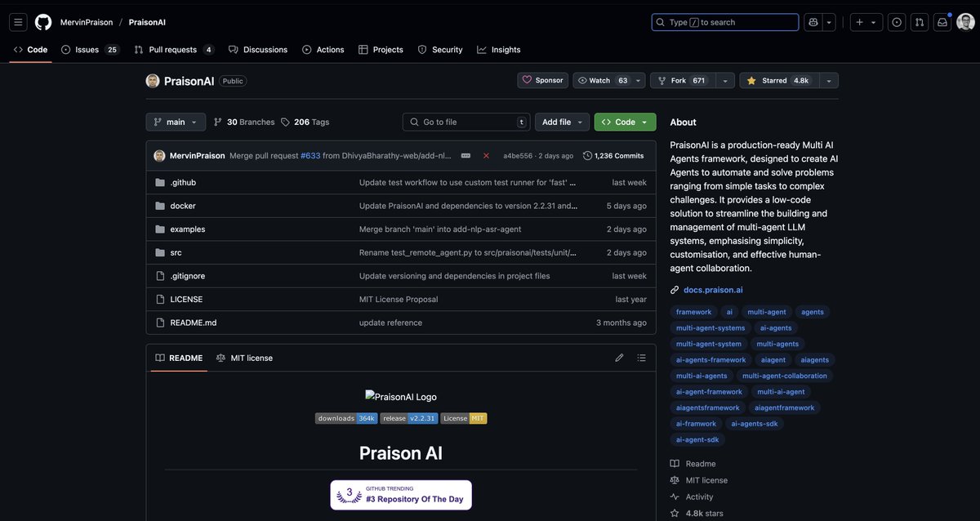Image resolution: width=980 pixels, height=521 pixels.
Task: Open the Security tab
Action: click(440, 50)
